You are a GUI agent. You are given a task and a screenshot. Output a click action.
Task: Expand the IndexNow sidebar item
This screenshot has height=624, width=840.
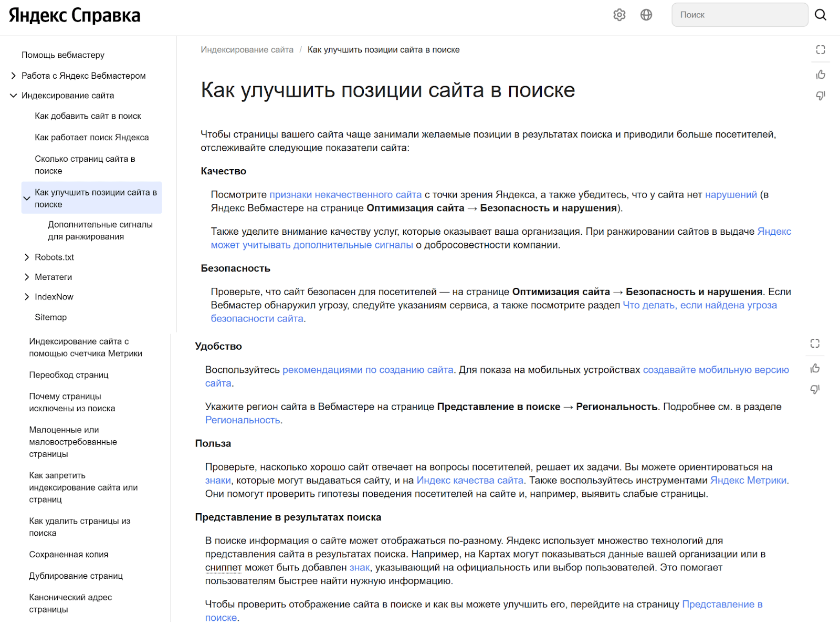point(27,297)
